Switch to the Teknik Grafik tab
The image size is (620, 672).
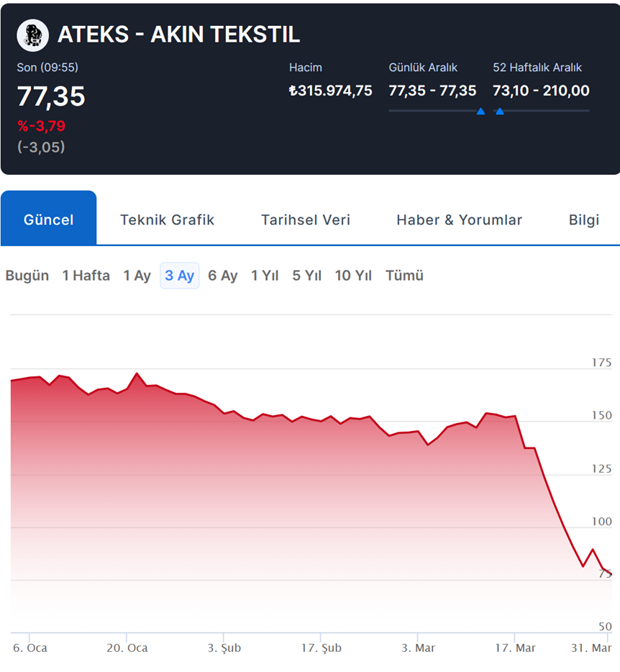point(167,219)
